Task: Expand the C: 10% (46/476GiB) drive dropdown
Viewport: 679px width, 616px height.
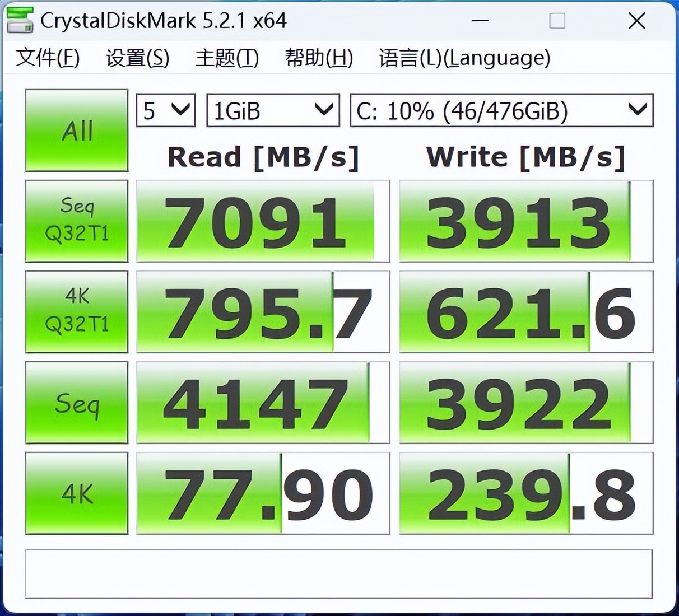Action: pos(502,110)
